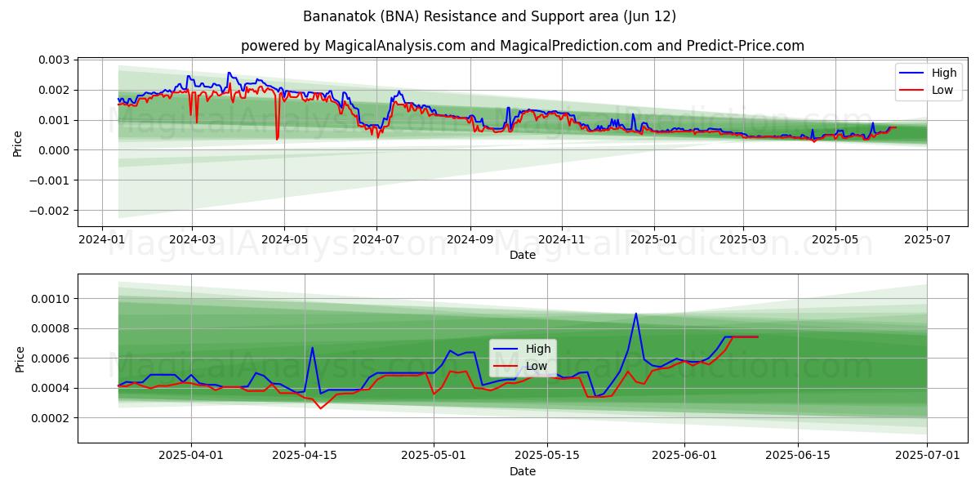The image size is (980, 490).
Task: Click the mid-April High price spike in the bottom chart
Action: (312, 349)
